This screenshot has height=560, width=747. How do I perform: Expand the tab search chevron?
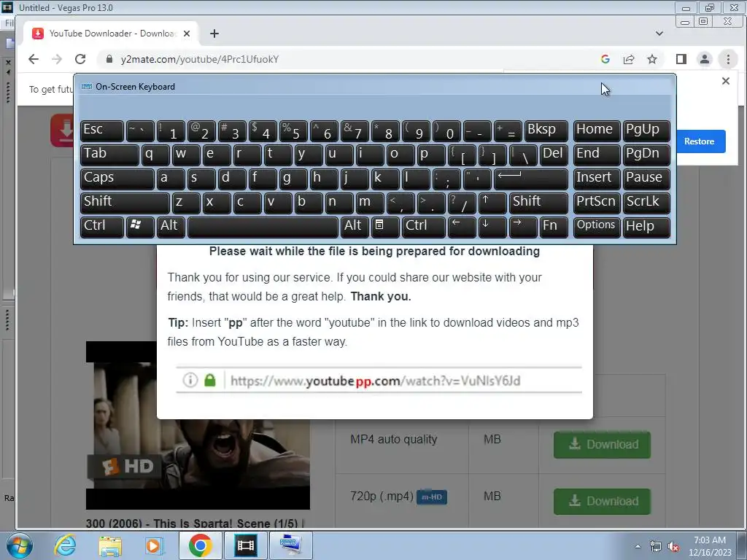tap(659, 34)
